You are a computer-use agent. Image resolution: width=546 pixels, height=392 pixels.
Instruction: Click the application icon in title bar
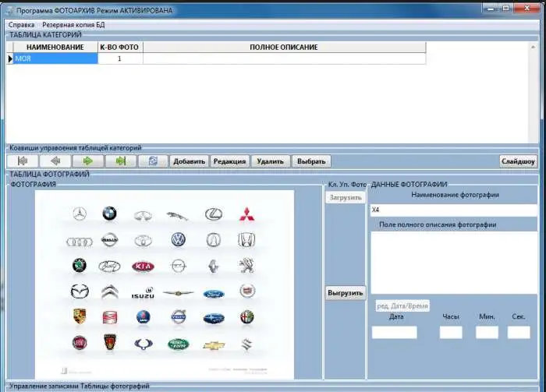coord(10,10)
